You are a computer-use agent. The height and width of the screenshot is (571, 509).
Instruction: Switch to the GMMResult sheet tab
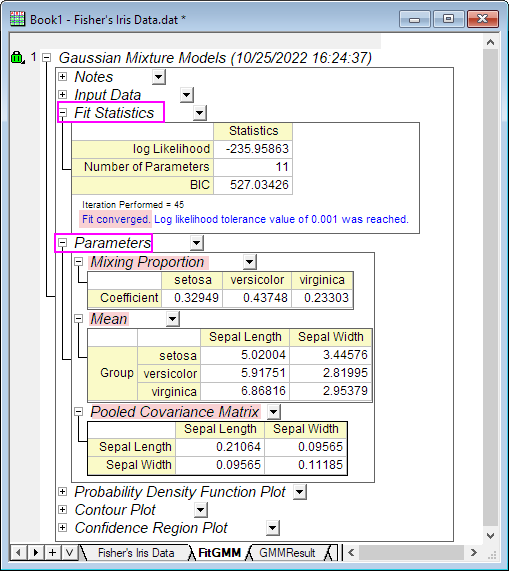coord(287,553)
